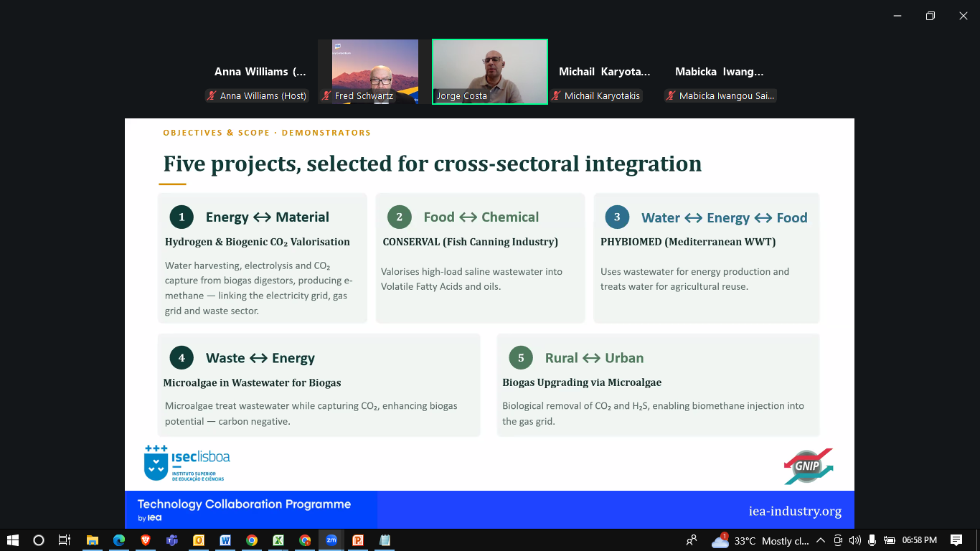The width and height of the screenshot is (980, 551).
Task: Launch Brave browser from taskbar
Action: [x=146, y=540]
